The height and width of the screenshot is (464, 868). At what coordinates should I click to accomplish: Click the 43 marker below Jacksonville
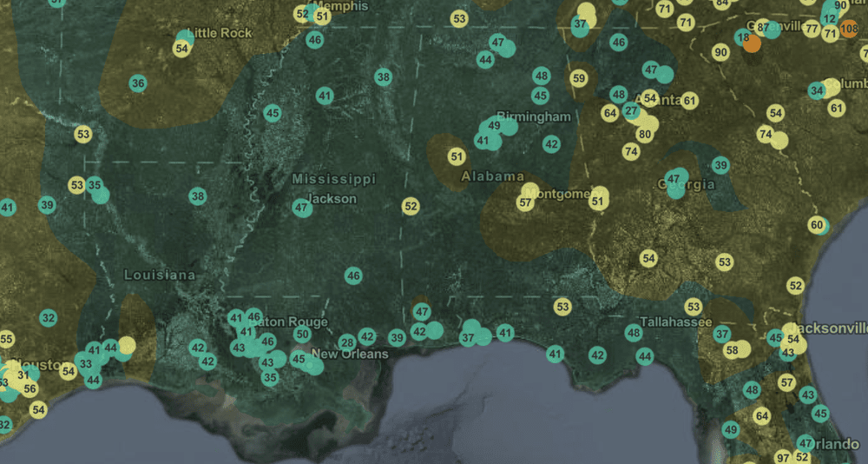788,353
